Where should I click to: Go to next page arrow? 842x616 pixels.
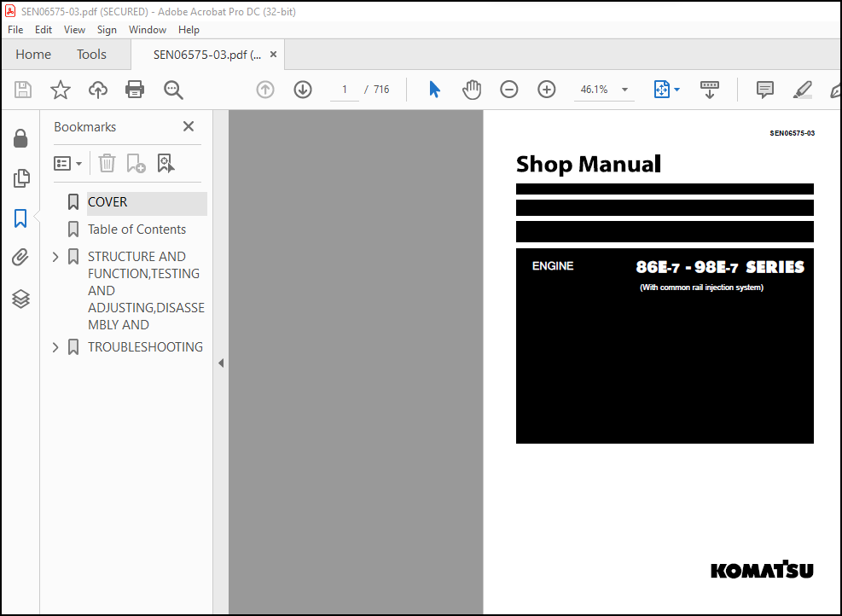click(x=303, y=89)
